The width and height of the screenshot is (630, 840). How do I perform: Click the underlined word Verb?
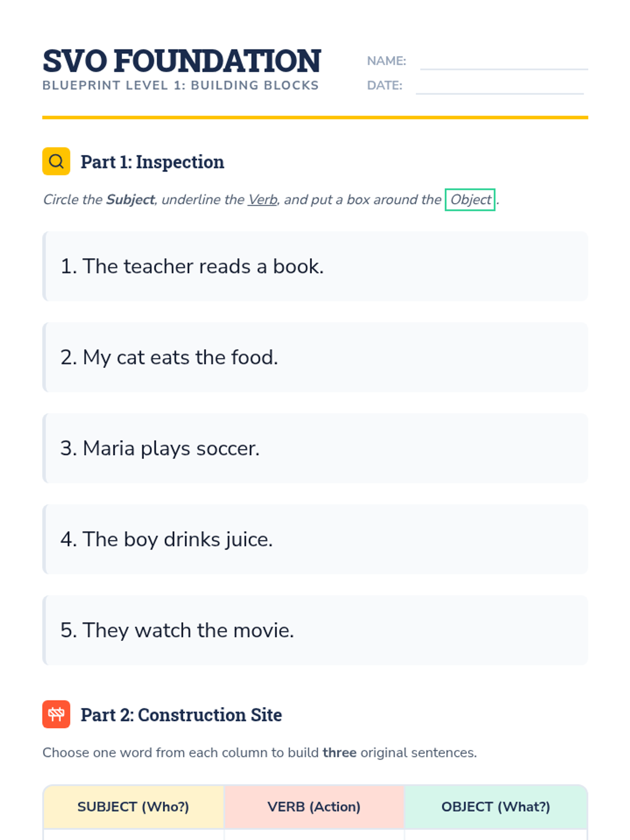[262, 200]
